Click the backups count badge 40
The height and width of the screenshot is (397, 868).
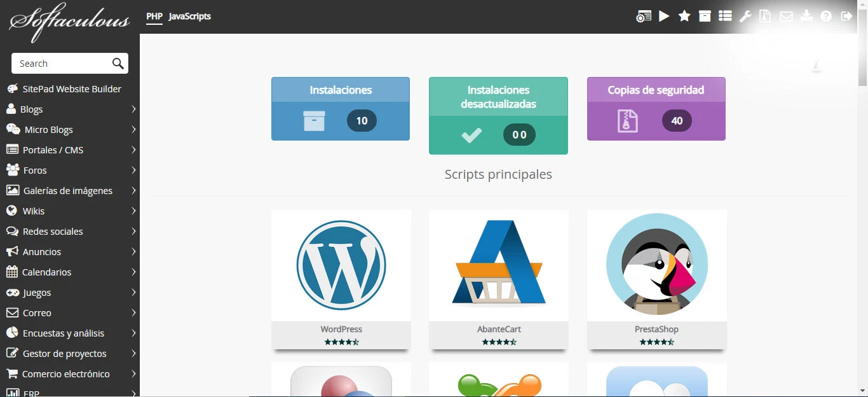click(x=677, y=121)
